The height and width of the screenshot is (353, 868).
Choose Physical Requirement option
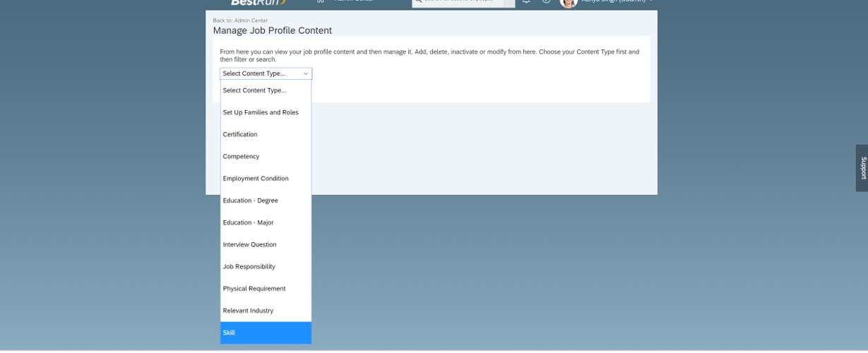pyautogui.click(x=266, y=288)
